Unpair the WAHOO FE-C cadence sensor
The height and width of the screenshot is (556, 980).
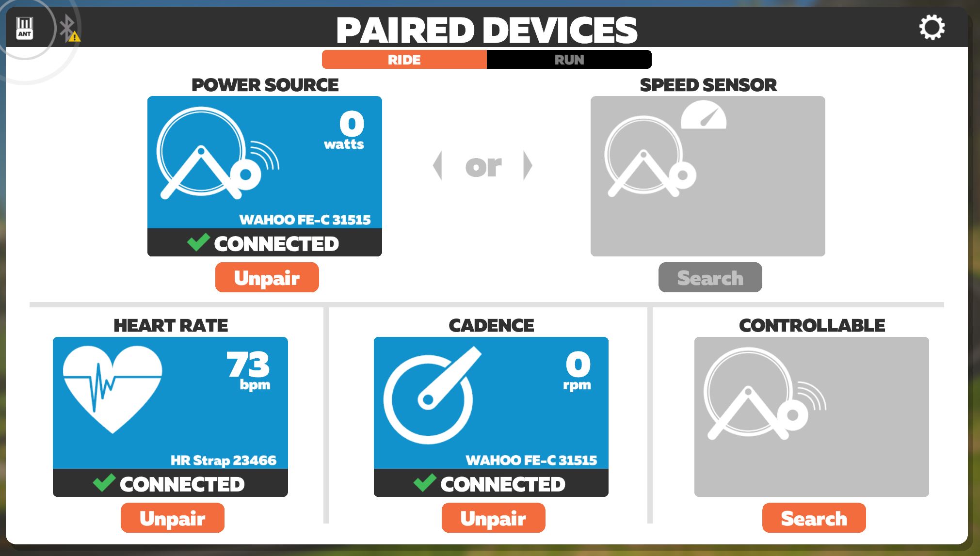tap(492, 518)
